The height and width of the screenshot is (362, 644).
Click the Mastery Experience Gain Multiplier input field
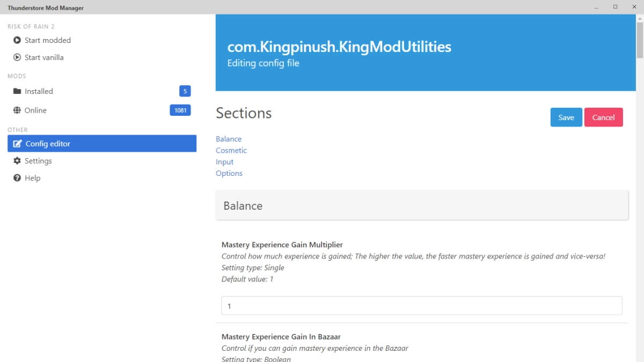coord(421,306)
